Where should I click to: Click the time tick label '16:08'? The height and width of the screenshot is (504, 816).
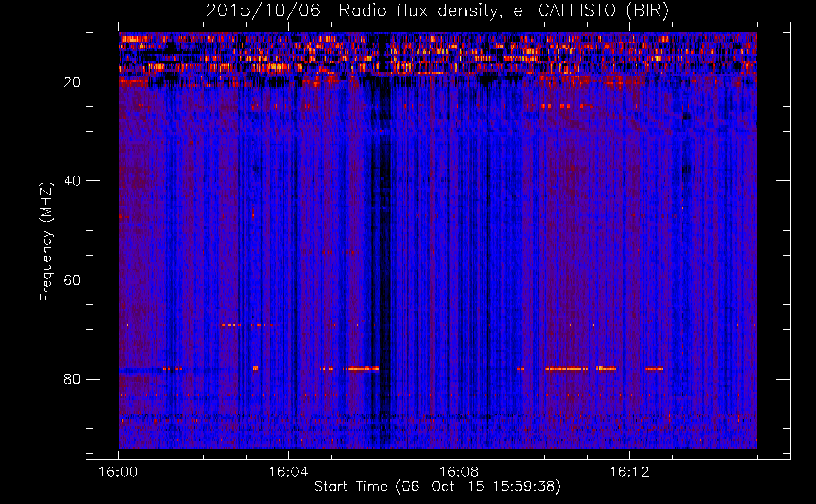pyautogui.click(x=459, y=472)
